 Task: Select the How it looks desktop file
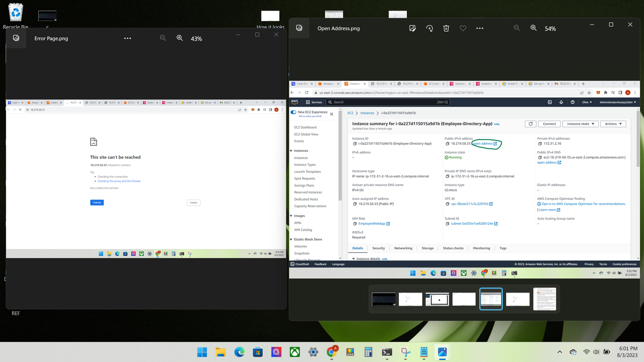pos(270,20)
